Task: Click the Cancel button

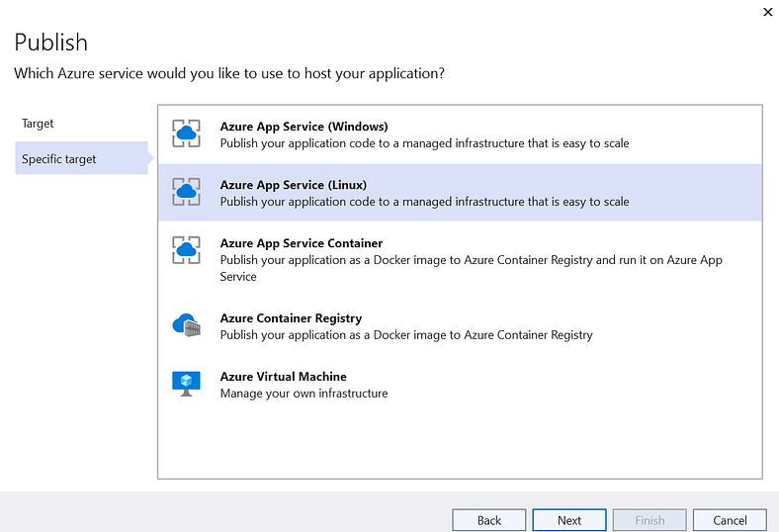Action: tap(730, 520)
